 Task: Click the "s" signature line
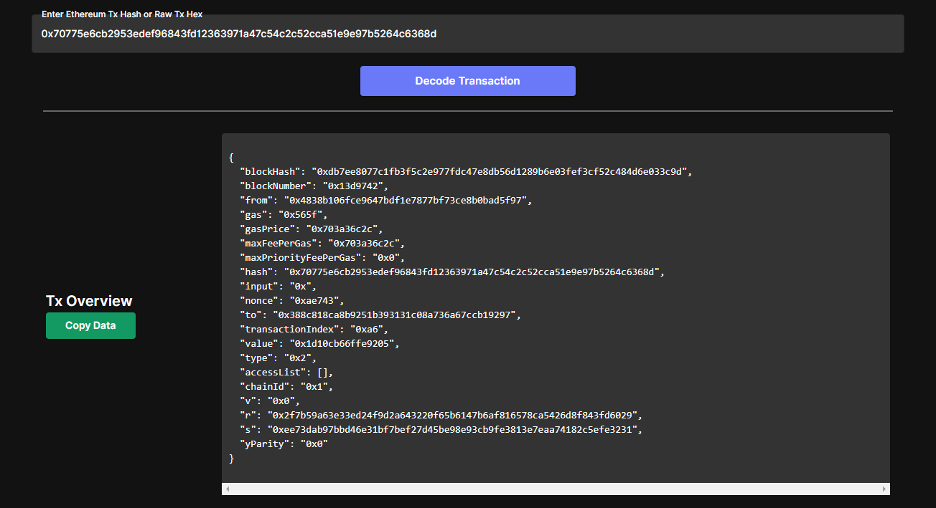pos(441,430)
